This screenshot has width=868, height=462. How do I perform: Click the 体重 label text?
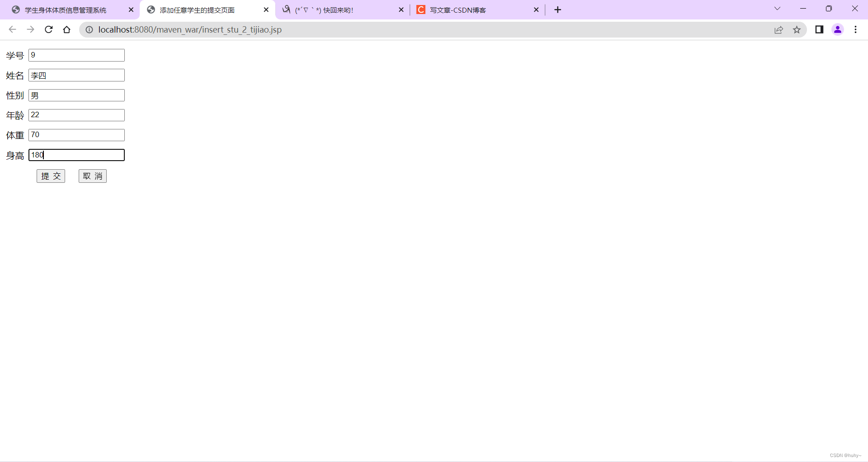(x=15, y=135)
